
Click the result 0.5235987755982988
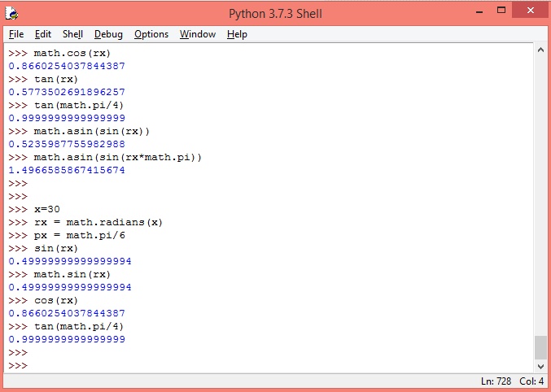pyautogui.click(x=67, y=144)
